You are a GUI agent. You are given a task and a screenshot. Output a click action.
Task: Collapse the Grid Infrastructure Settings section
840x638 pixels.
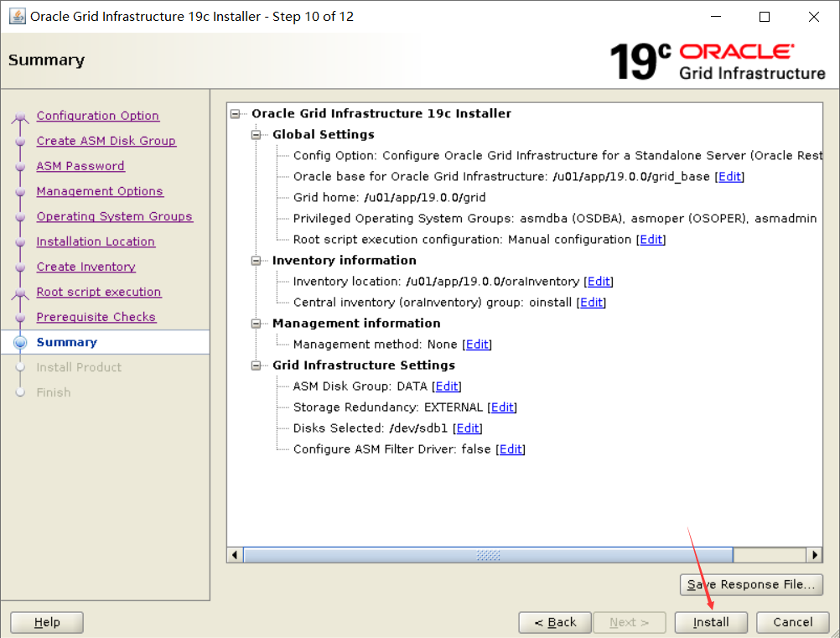(256, 366)
